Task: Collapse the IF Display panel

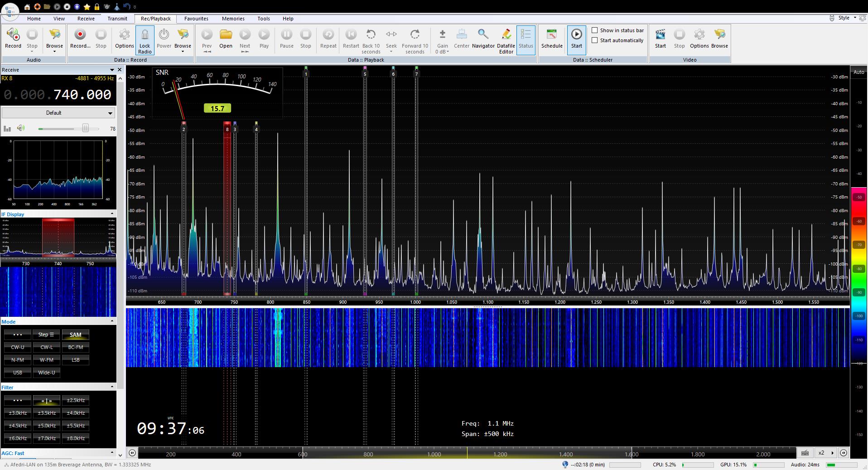Action: tap(112, 214)
